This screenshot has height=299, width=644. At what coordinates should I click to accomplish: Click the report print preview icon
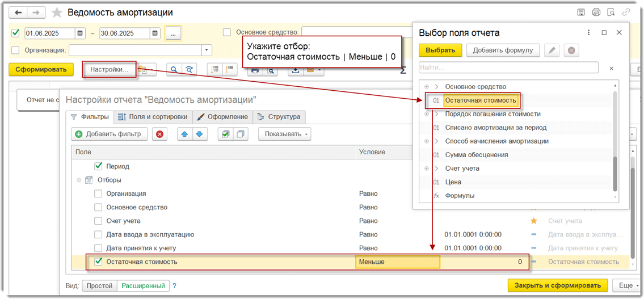point(270,71)
